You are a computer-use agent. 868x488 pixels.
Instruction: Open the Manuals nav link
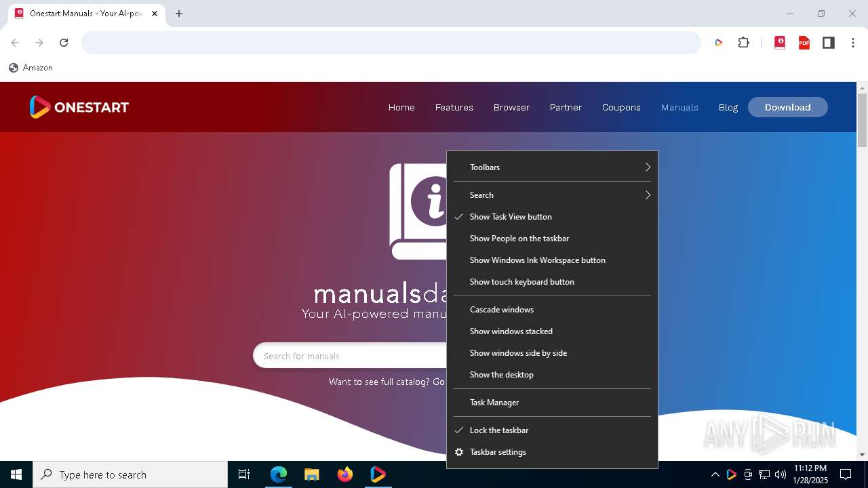pyautogui.click(x=679, y=107)
